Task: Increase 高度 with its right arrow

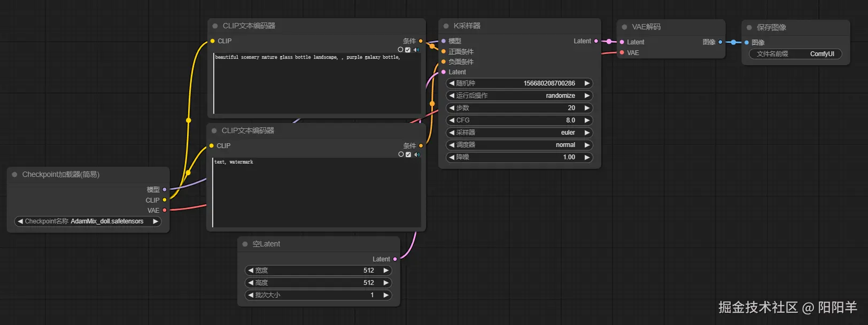Action: tap(386, 283)
